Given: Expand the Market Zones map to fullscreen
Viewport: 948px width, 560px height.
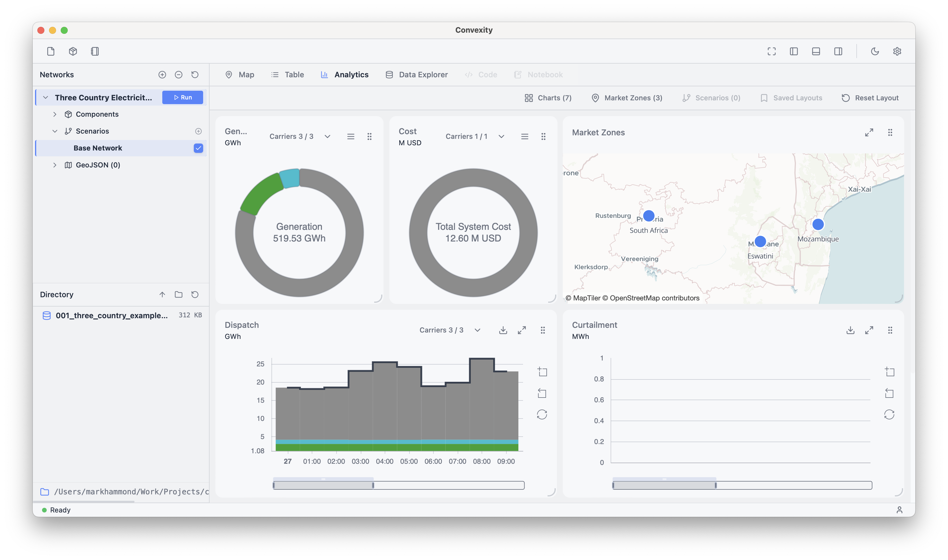Looking at the screenshot, I should 869,132.
